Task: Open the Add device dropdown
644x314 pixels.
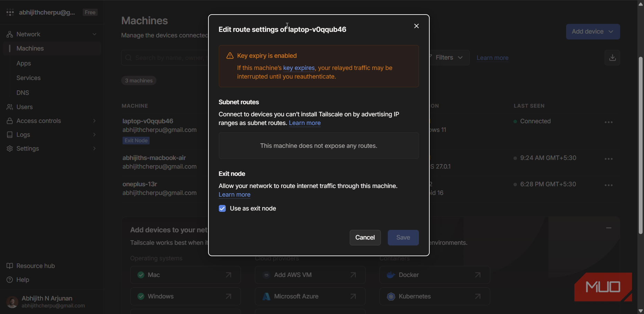Action: [x=593, y=32]
